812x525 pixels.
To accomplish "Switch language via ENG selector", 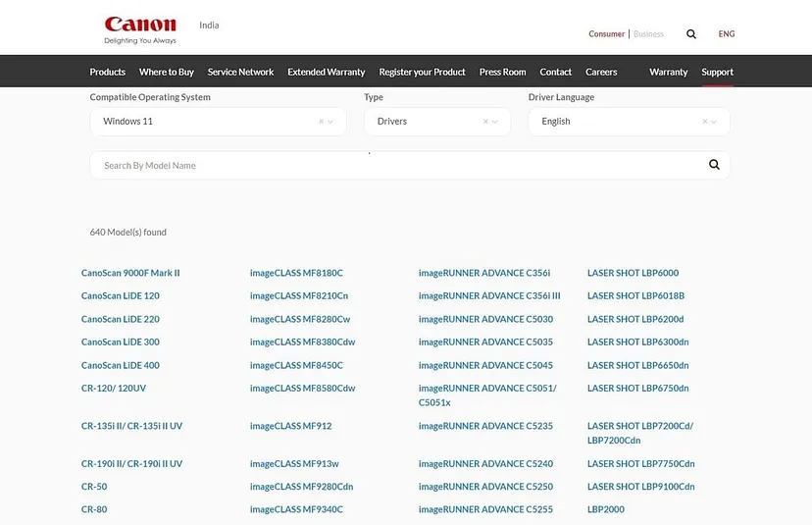I will pos(726,33).
